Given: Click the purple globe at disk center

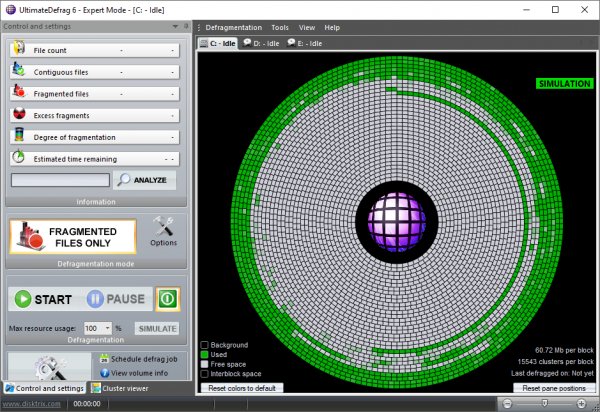Looking at the screenshot, I should coord(397,222).
